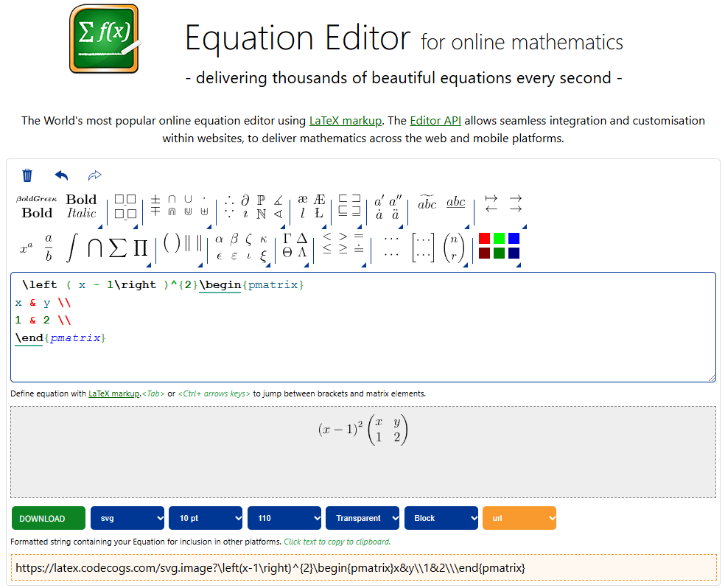Insert the big intersection operator
The image size is (725, 588).
tap(95, 248)
